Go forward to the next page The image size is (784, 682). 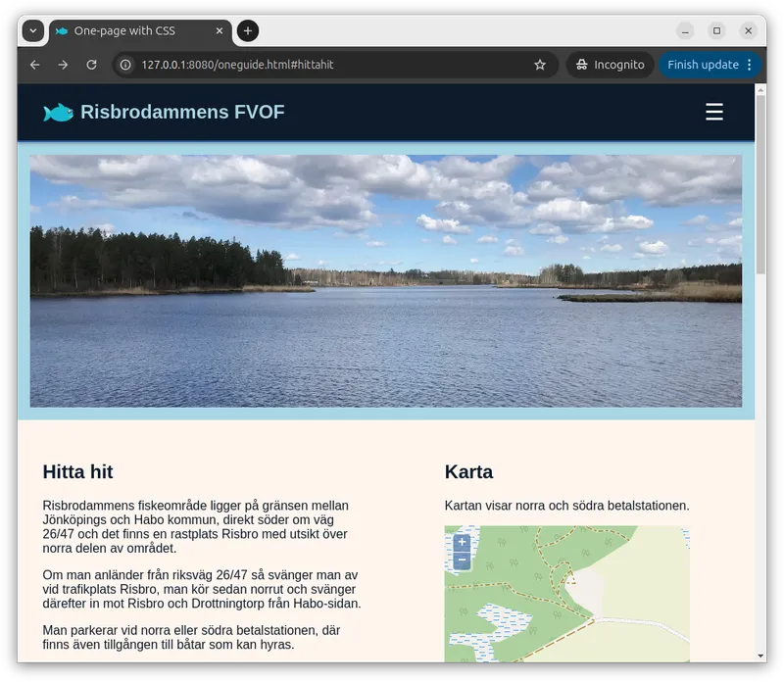(63, 65)
